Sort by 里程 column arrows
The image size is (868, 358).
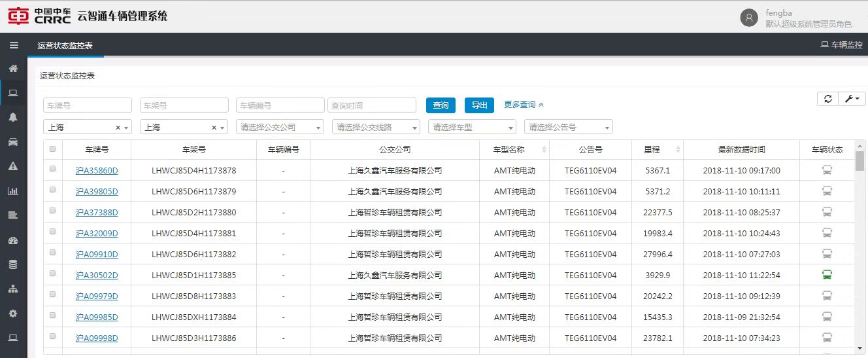tap(678, 150)
